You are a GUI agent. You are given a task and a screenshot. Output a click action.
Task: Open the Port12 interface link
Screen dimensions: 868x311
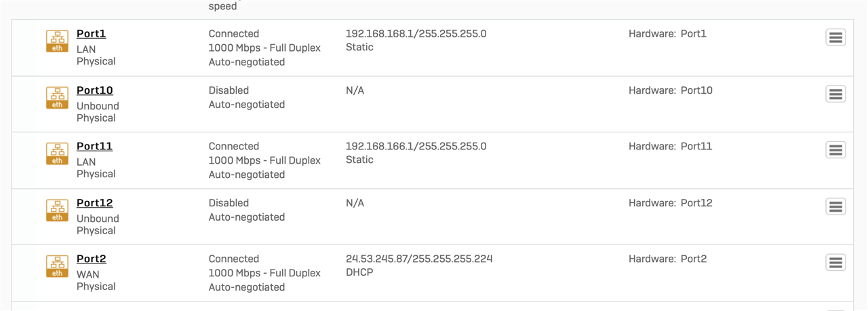[x=94, y=203]
